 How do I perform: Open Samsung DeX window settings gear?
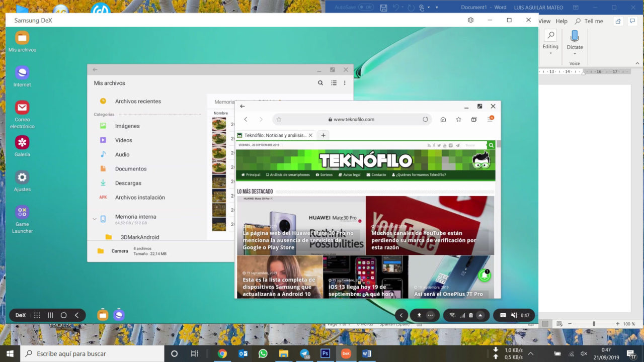(x=470, y=20)
